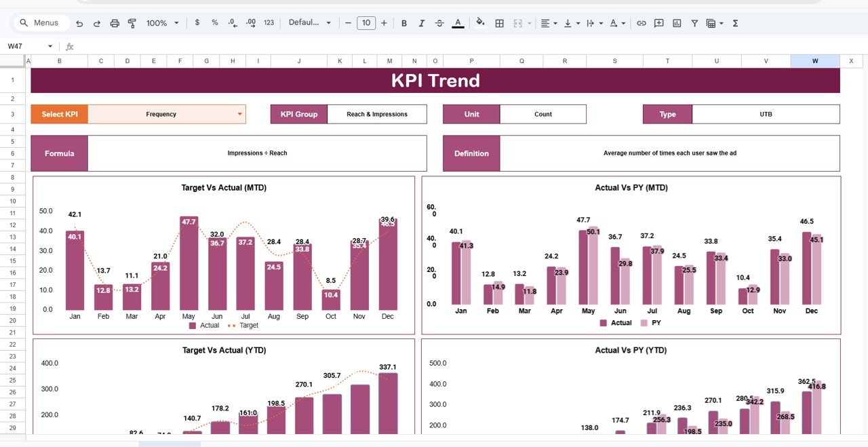Image resolution: width=868 pixels, height=447 pixels.
Task: Click the Insert link button
Action: [642, 22]
